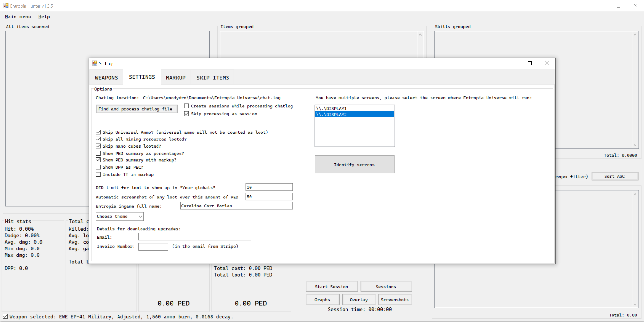644x322 pixels.
Task: Select \\.\DISPLAY2 in the screen list
Action: (x=354, y=114)
